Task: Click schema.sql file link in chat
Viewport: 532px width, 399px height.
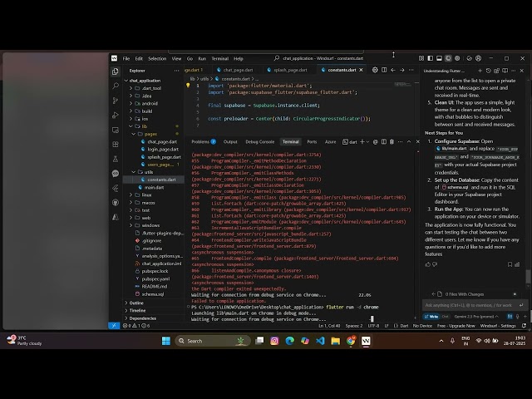Action: (x=455, y=187)
